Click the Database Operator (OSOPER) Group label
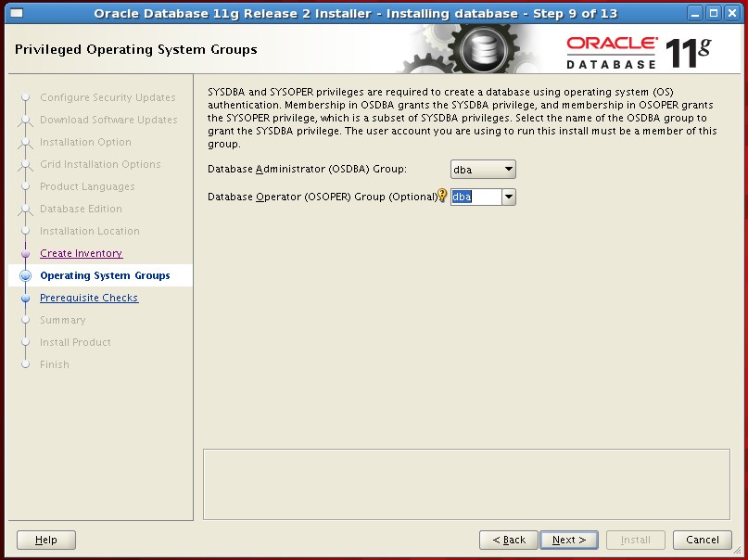748x560 pixels. click(x=323, y=197)
